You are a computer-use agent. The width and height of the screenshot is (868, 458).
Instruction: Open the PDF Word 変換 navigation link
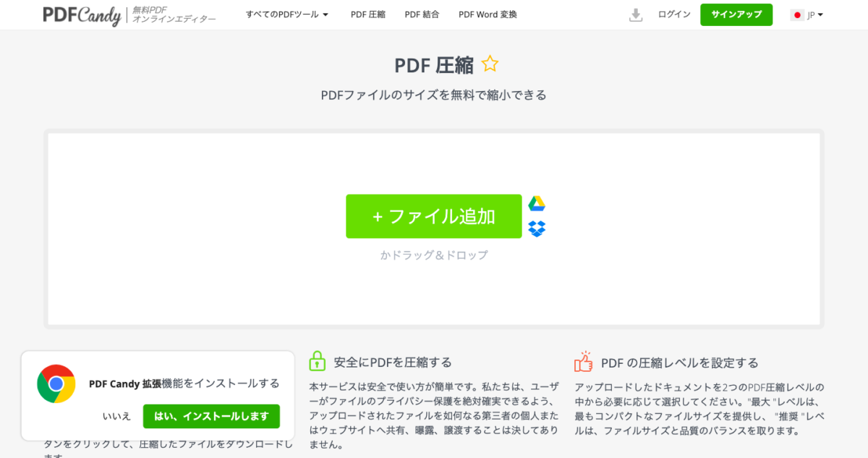tap(488, 14)
